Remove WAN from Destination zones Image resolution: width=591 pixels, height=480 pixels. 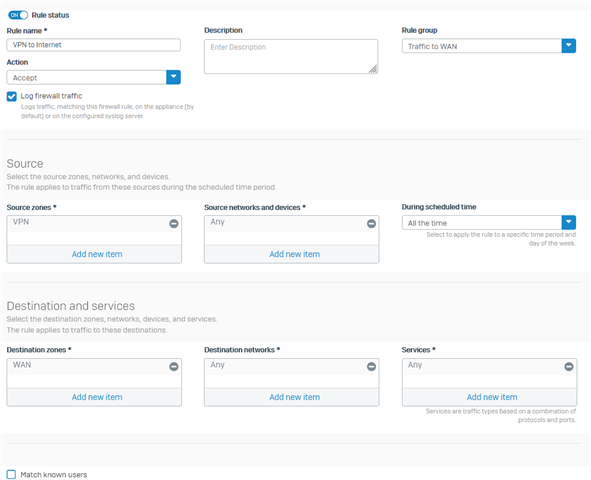(x=174, y=366)
